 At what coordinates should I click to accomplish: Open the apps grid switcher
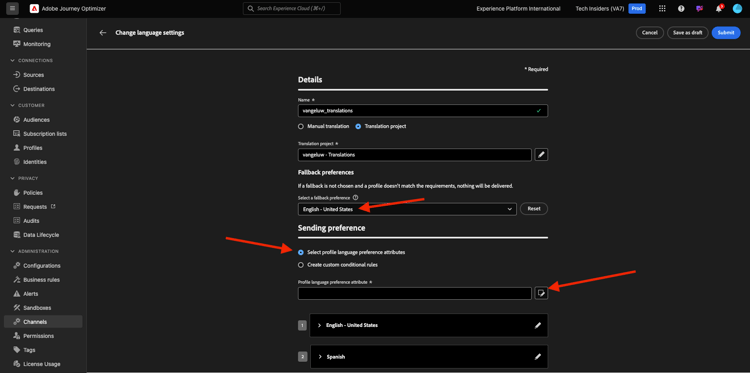[662, 9]
